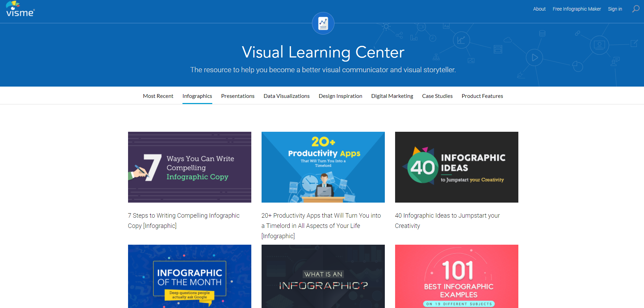Viewport: 644px width, 308px height.
Task: Click the Sign in link
Action: click(x=615, y=9)
